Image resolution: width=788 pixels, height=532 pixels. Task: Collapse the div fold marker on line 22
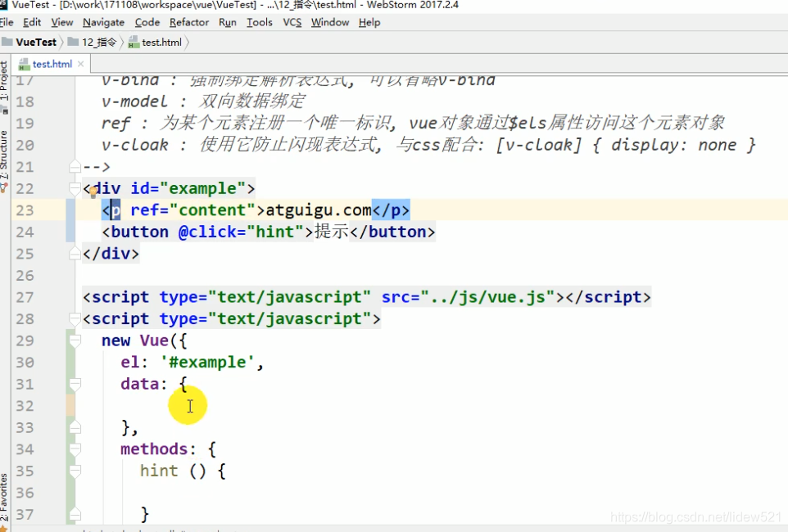75,188
